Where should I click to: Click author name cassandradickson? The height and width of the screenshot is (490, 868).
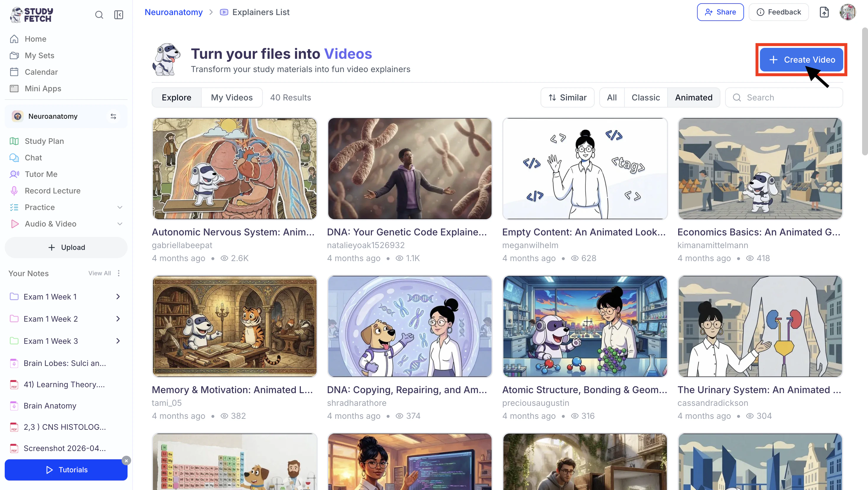click(x=713, y=403)
